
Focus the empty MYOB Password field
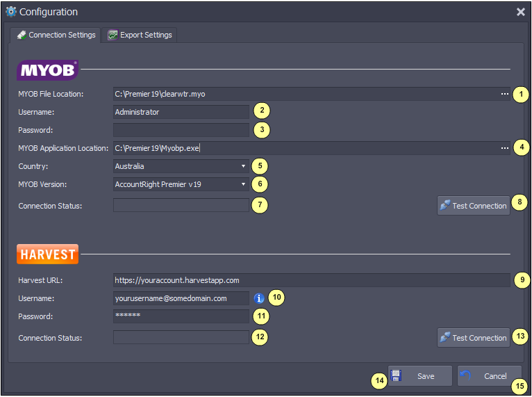pyautogui.click(x=181, y=130)
